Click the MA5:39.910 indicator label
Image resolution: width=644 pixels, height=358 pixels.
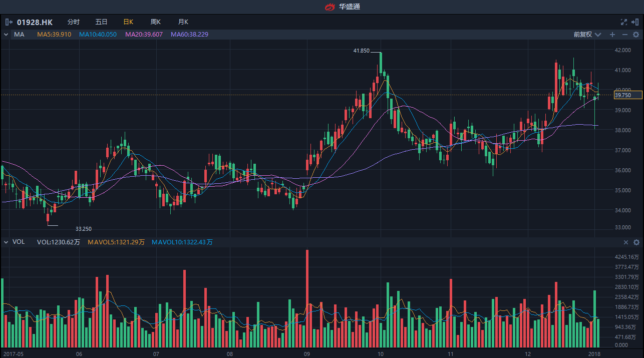point(54,35)
